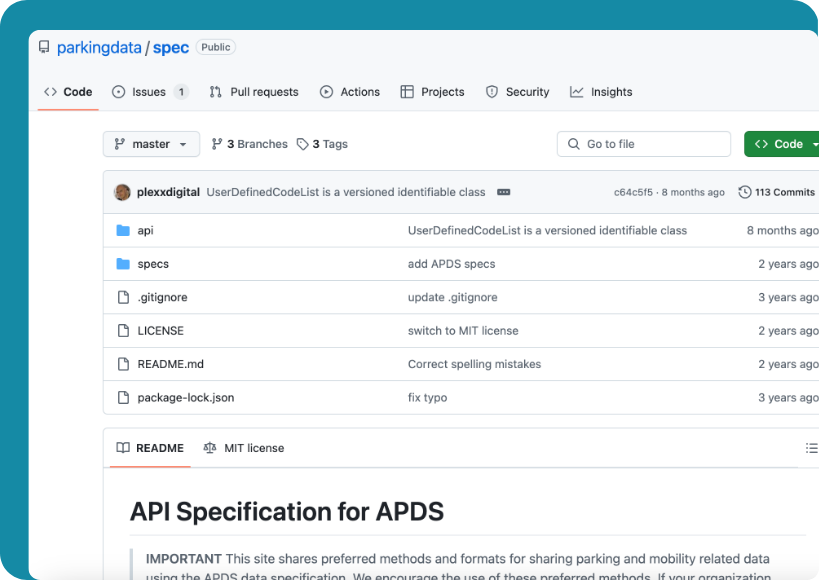Click '3 years ago' in .gitignore row
This screenshot has width=819, height=580.
pyautogui.click(x=788, y=297)
